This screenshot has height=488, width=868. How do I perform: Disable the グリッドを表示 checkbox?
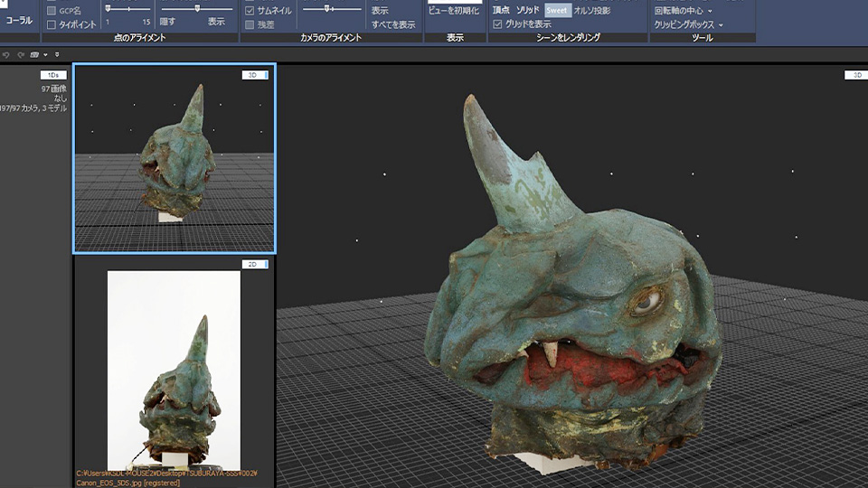coord(497,24)
